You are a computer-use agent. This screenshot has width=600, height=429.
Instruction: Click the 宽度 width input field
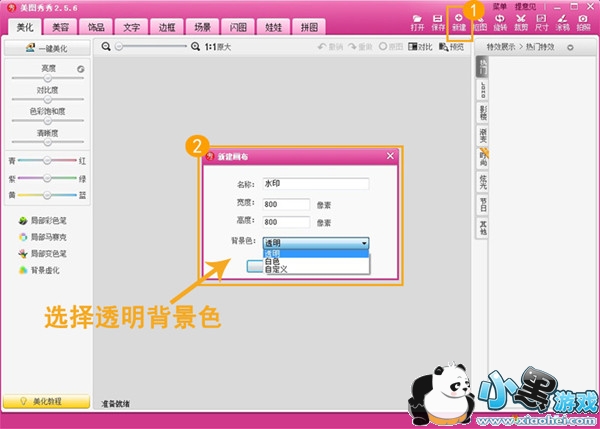click(286, 204)
